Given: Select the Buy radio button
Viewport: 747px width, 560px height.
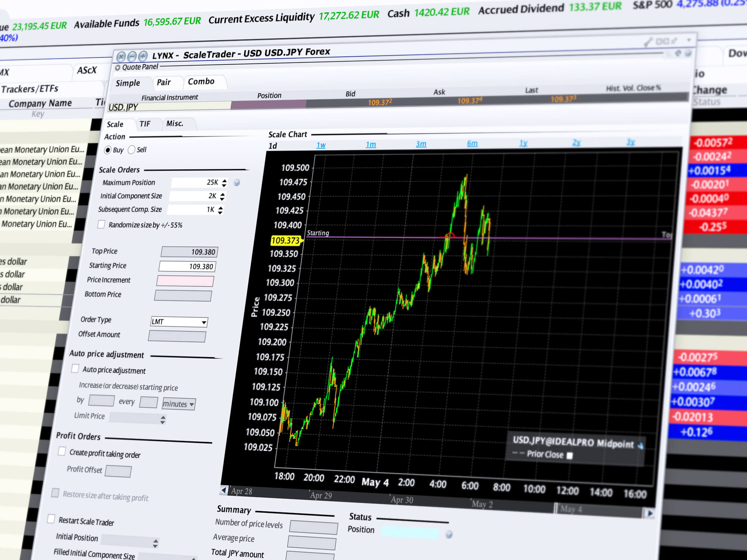Looking at the screenshot, I should click(x=108, y=150).
